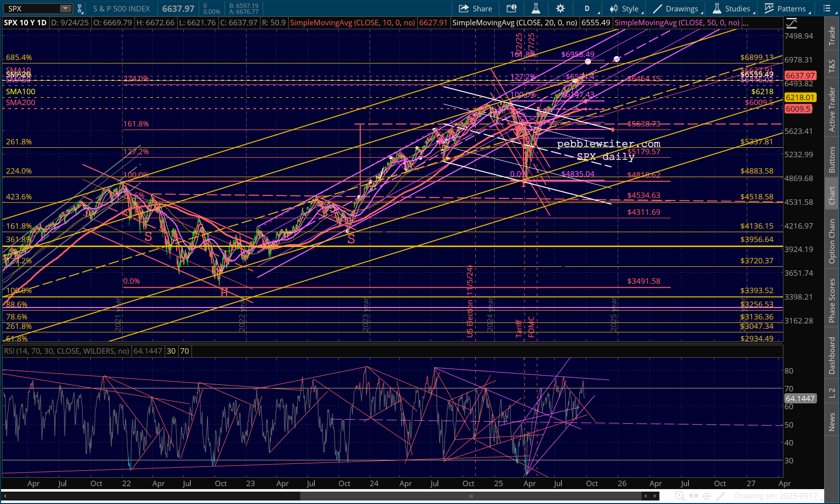The height and width of the screenshot is (504, 840).
Task: Click the symbol link icon next to SPX
Action: point(80,8)
